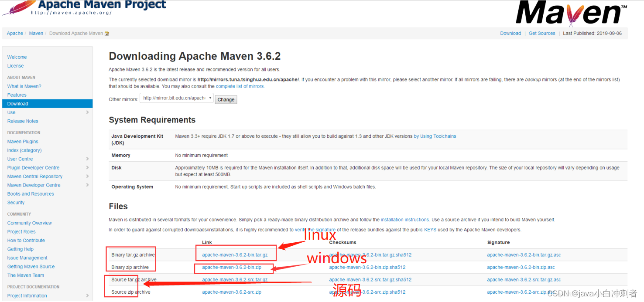Click the Binary zip archive row label

pyautogui.click(x=130, y=267)
